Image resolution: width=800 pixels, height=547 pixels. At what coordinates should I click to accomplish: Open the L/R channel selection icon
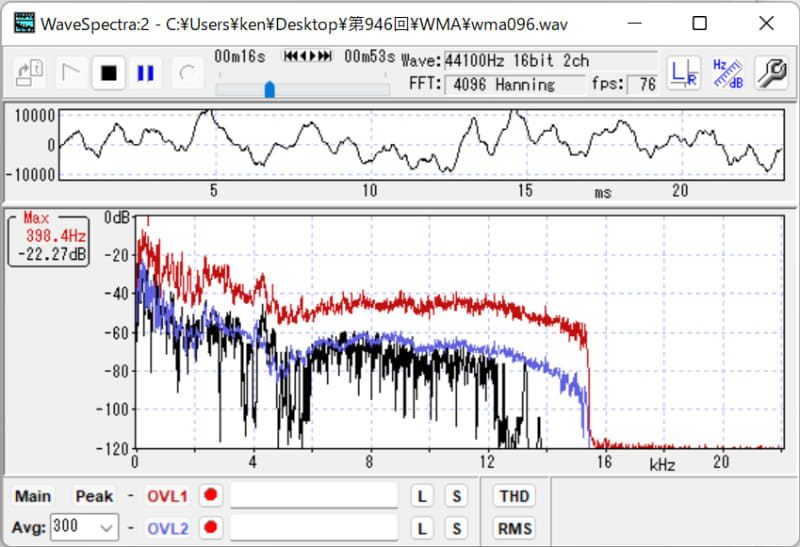[x=684, y=73]
